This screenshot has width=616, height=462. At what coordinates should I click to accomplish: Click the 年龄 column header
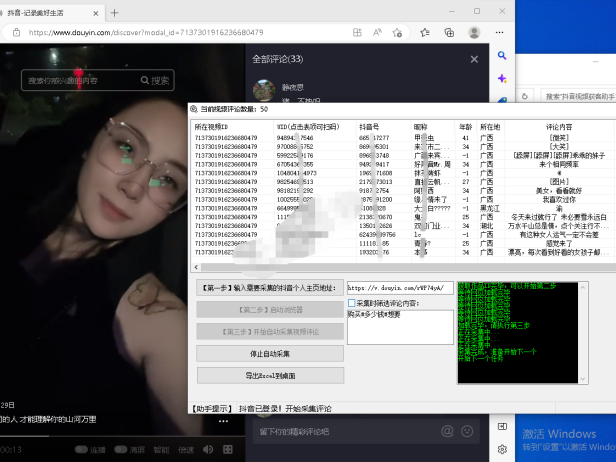pyautogui.click(x=466, y=127)
